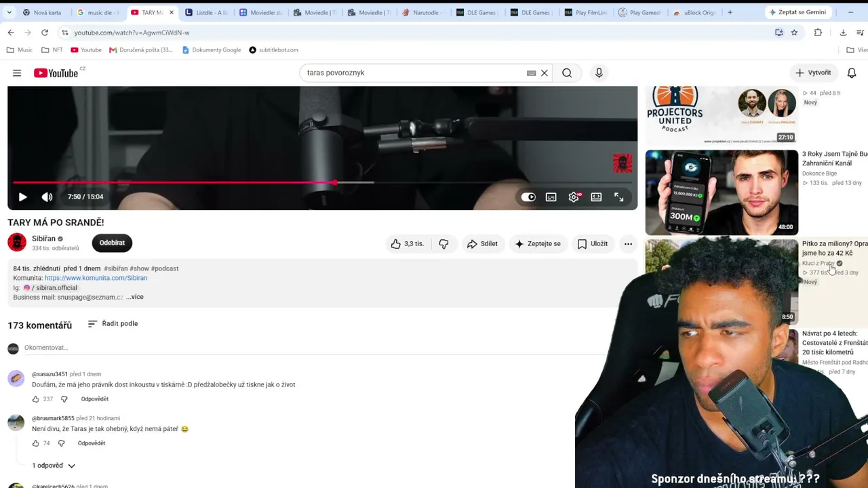The image size is (868, 488).
Task: Open the Řadit podle sort menu
Action: pyautogui.click(x=113, y=324)
